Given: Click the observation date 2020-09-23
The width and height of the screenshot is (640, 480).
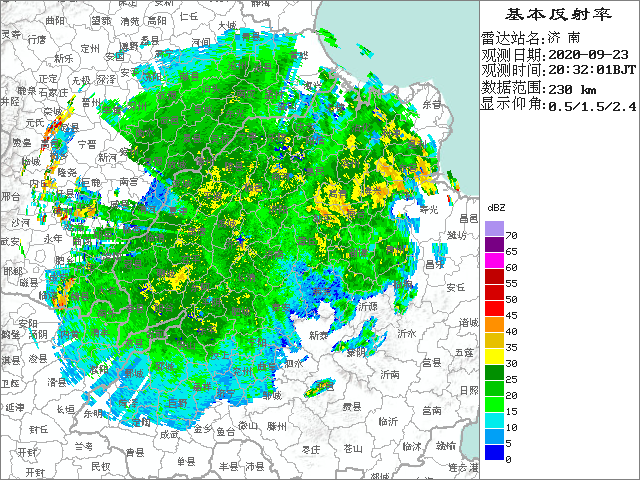Looking at the screenshot, I should coord(589,54).
